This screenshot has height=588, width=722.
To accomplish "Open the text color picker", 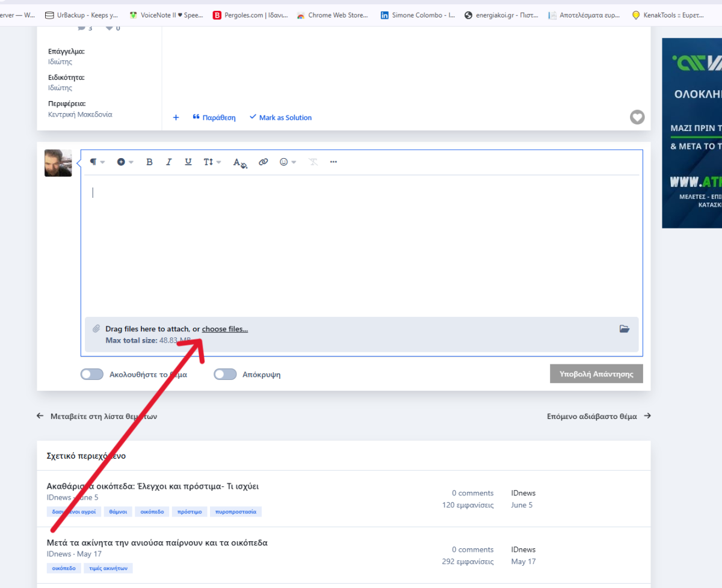I will [x=240, y=162].
